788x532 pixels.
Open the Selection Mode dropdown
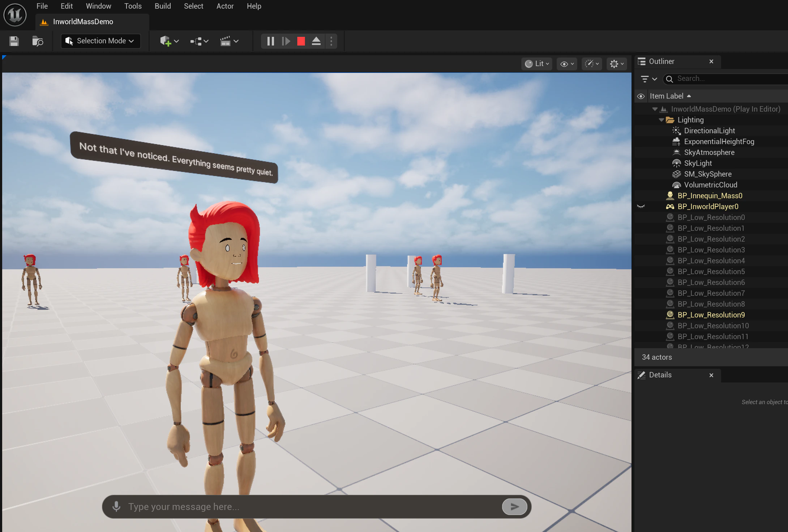[101, 41]
